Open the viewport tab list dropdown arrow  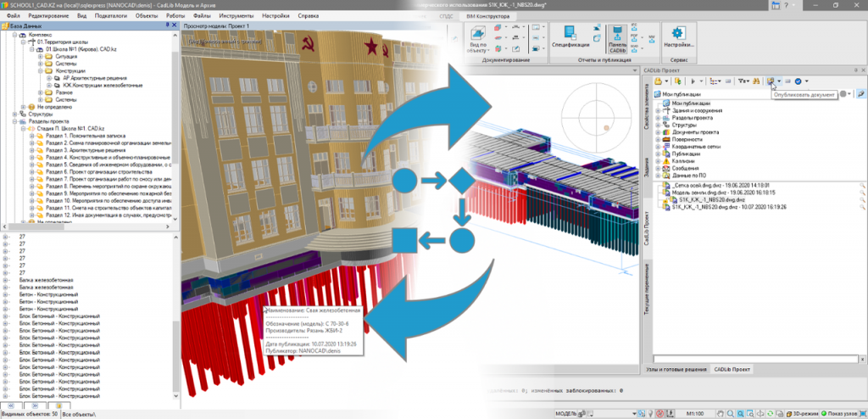pos(636,71)
